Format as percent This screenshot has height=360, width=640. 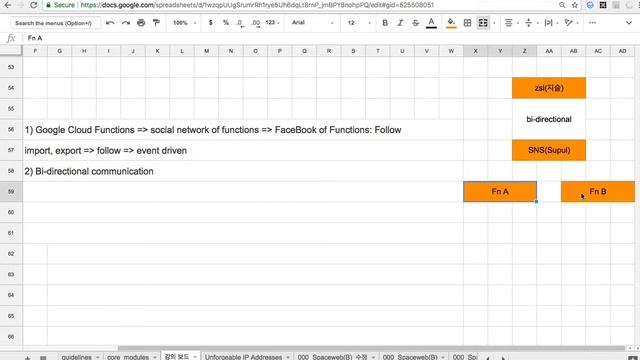tap(226, 23)
